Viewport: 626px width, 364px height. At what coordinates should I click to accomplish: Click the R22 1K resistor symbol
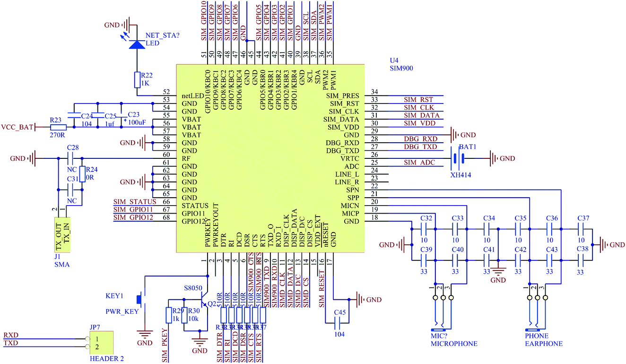[137, 79]
